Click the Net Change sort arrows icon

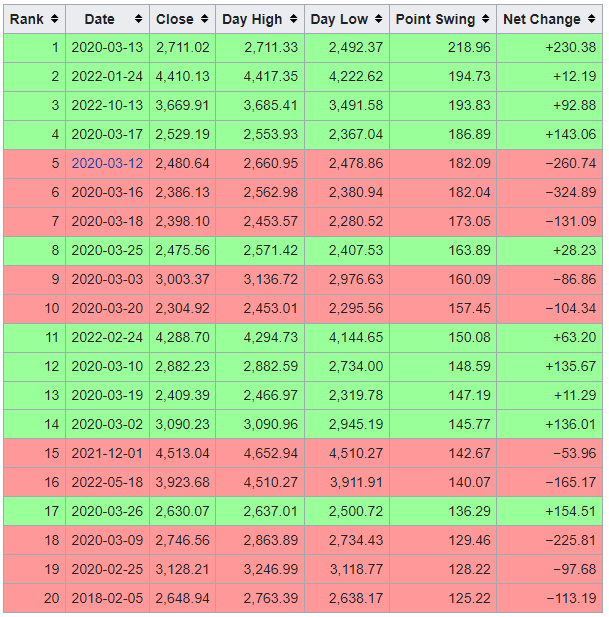(591, 19)
